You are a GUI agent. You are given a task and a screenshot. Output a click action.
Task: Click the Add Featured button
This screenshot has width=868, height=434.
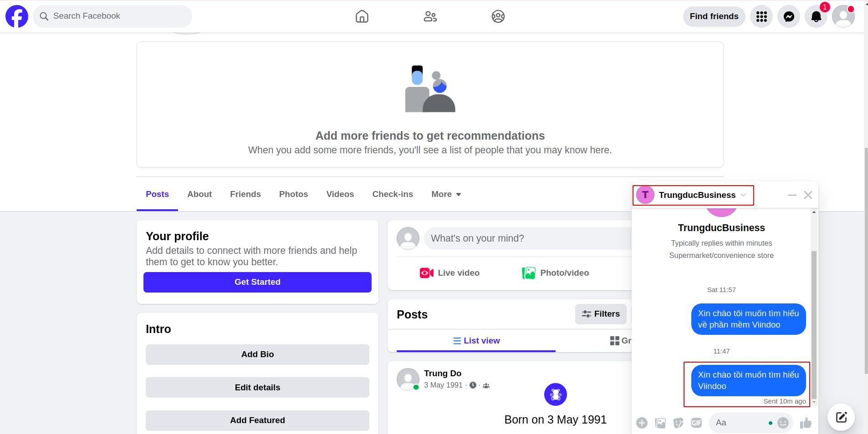[x=257, y=420]
